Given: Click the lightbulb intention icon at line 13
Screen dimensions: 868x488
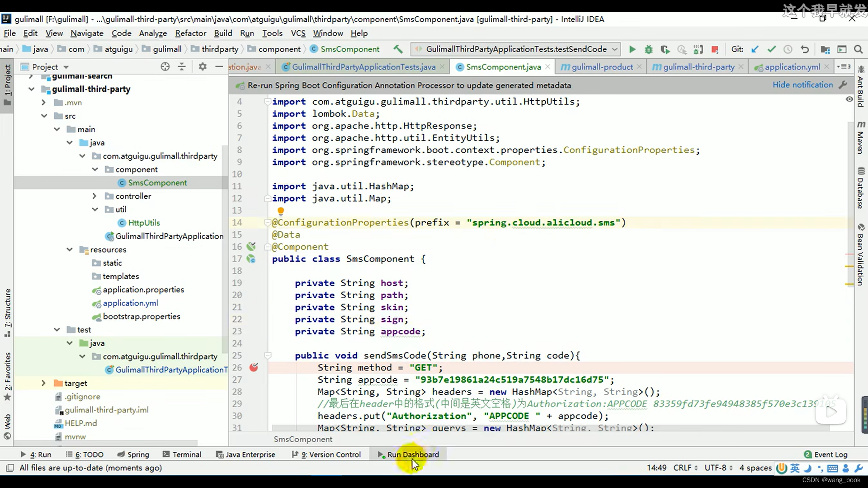Looking at the screenshot, I should pyautogui.click(x=281, y=211).
